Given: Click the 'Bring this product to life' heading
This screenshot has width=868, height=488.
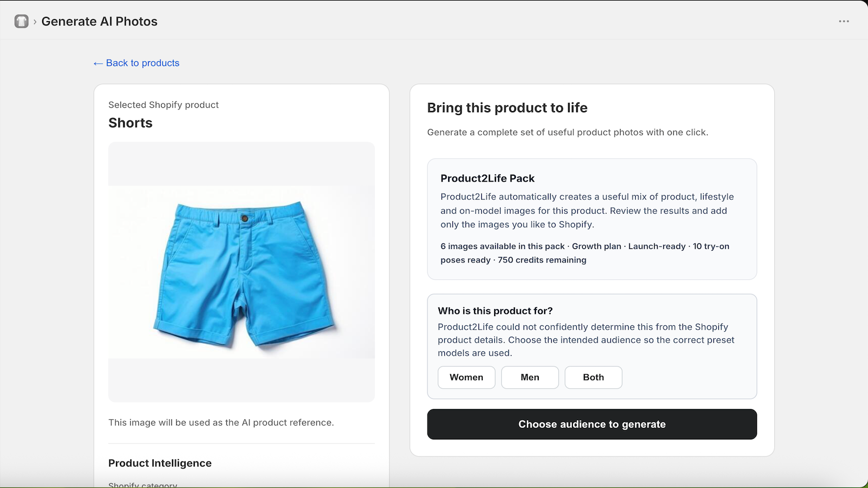Looking at the screenshot, I should (x=507, y=108).
